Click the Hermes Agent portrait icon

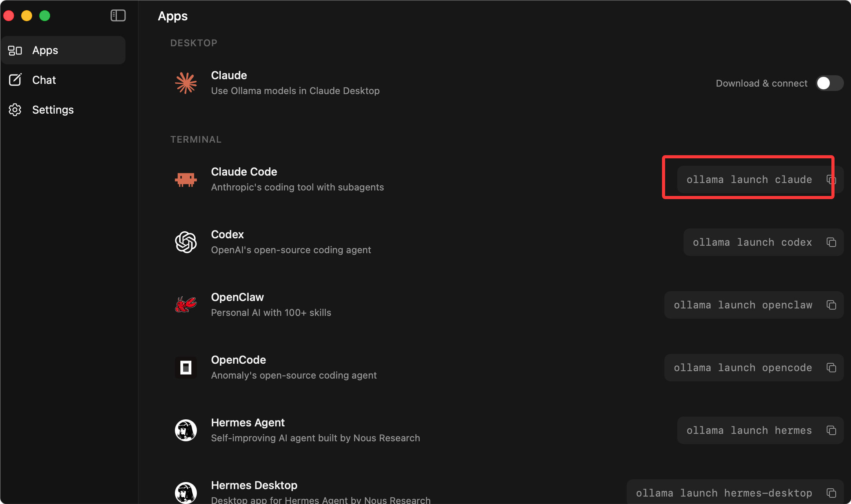pyautogui.click(x=186, y=430)
